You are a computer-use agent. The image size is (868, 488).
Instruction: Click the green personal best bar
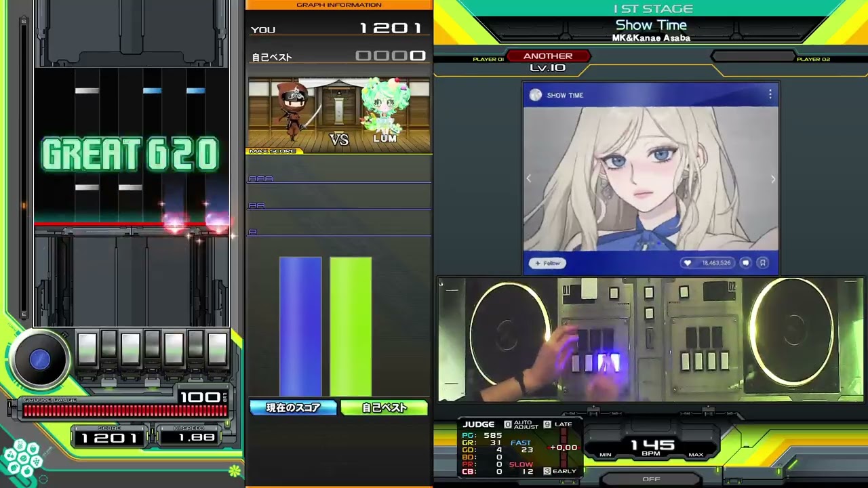pyautogui.click(x=351, y=327)
